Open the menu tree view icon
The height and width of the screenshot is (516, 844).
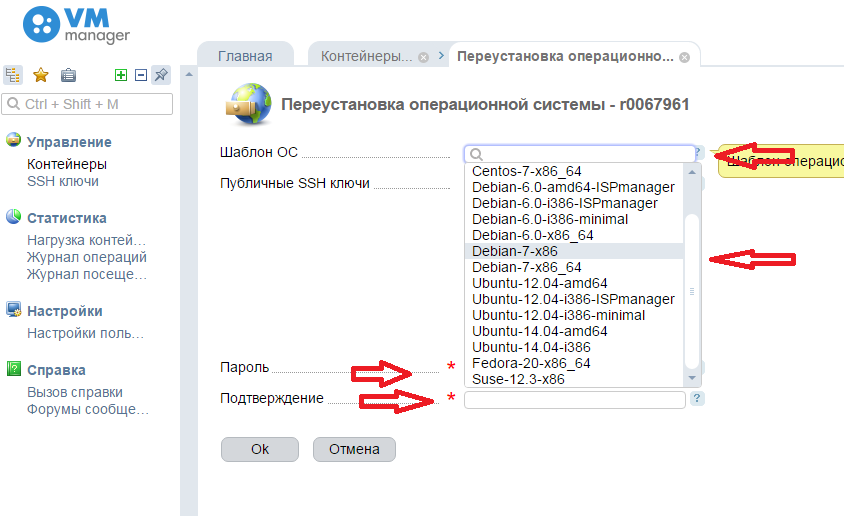(12, 75)
